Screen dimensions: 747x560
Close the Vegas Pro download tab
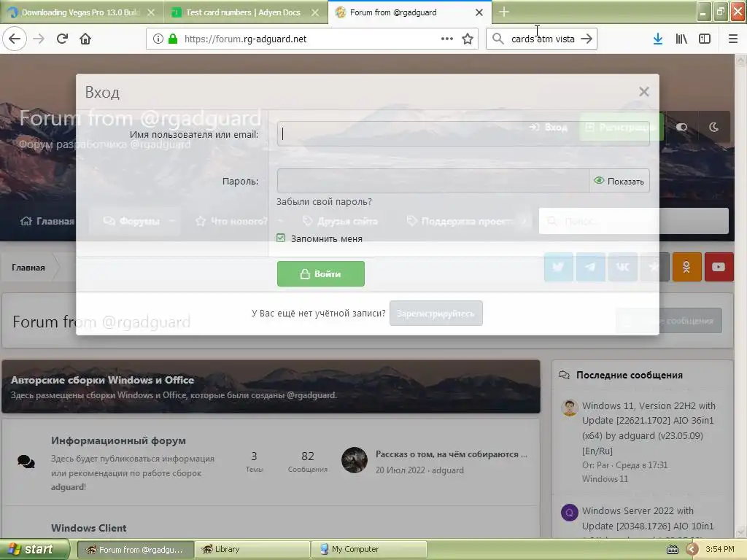151,12
